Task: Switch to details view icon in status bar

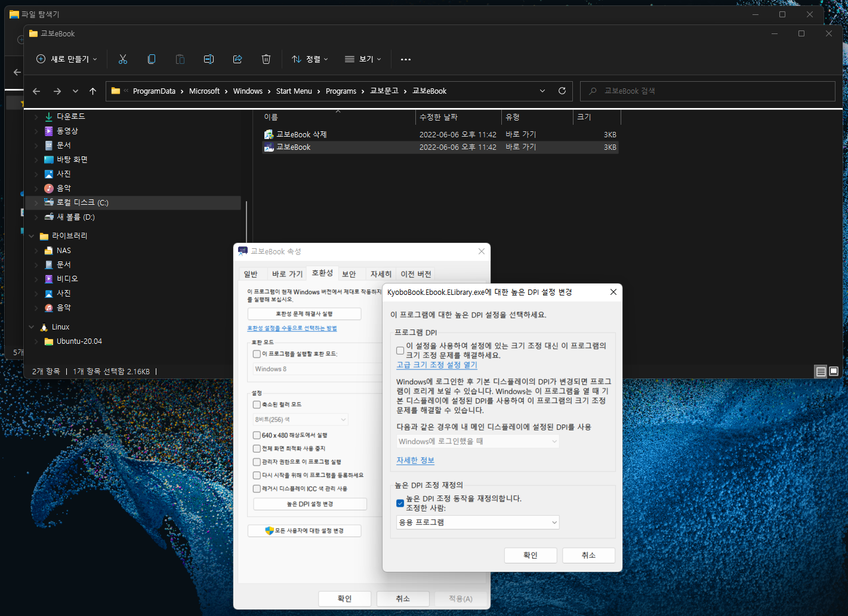Action: point(821,371)
